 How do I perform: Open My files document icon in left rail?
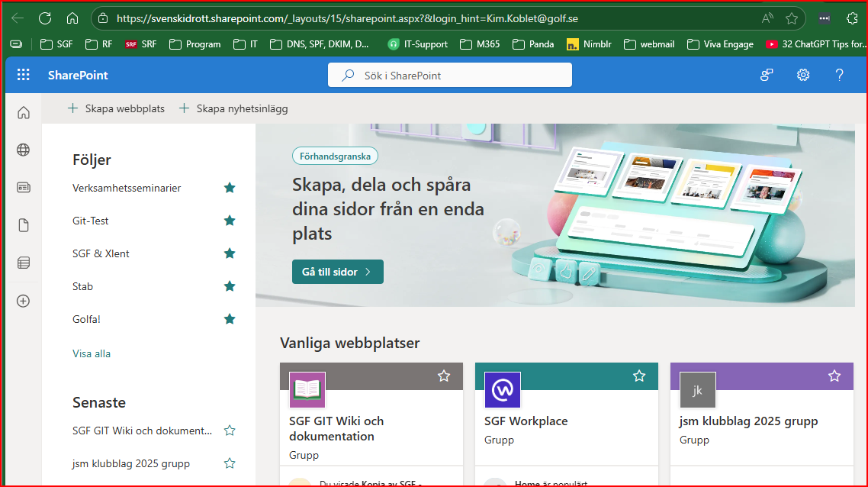(x=23, y=225)
